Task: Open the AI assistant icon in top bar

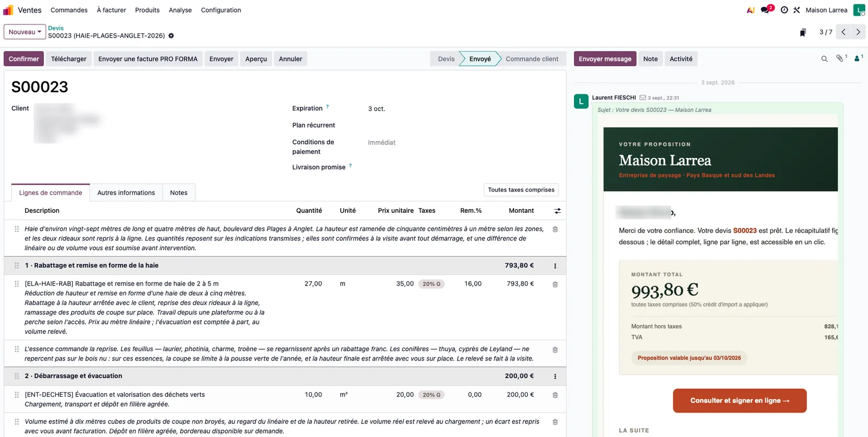Action: 751,10
